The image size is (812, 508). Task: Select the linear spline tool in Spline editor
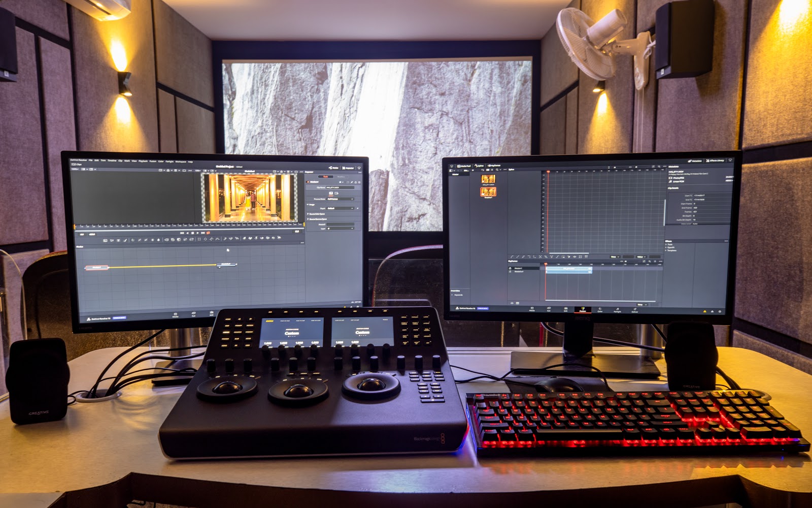coord(518,257)
